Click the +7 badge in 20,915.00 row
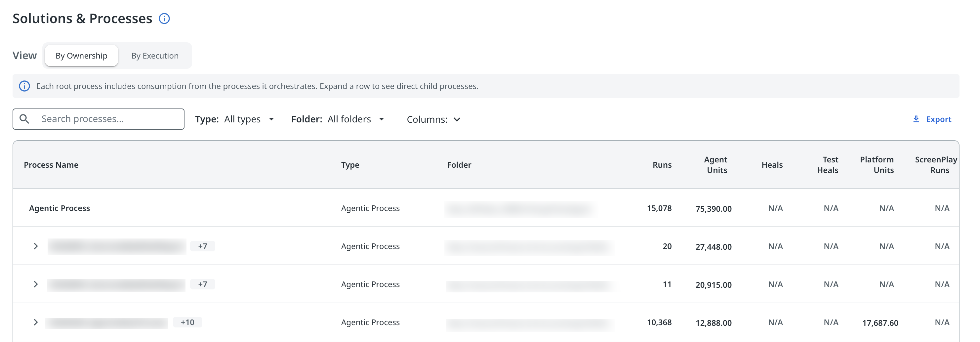980x342 pixels. (x=202, y=284)
